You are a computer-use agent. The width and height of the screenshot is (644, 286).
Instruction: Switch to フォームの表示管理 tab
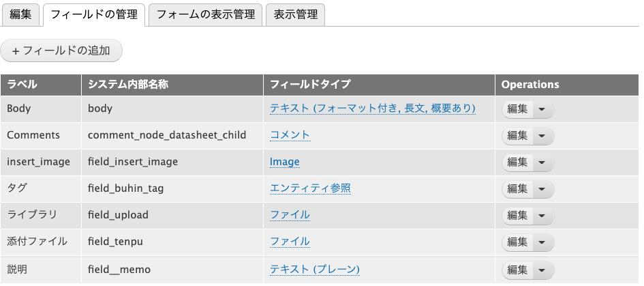pyautogui.click(x=205, y=14)
